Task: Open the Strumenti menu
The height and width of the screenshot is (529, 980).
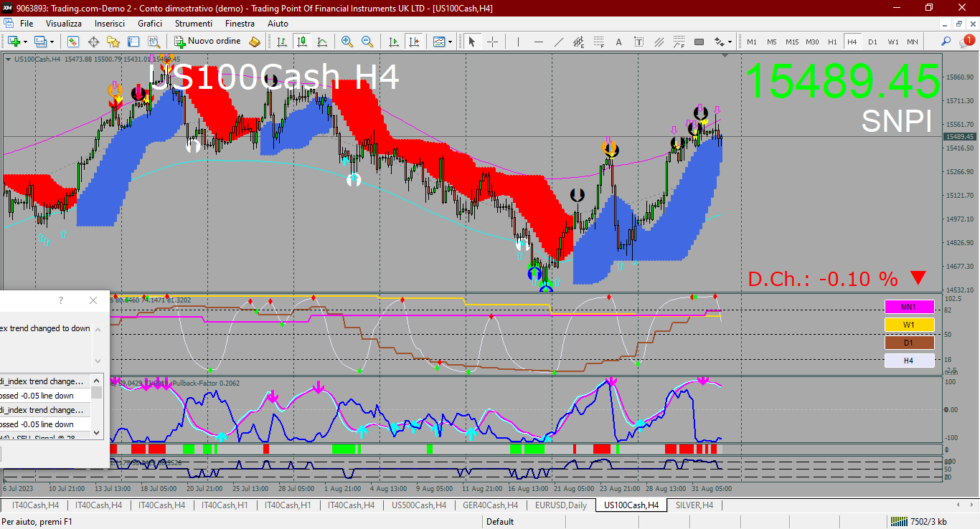Action: tap(193, 24)
